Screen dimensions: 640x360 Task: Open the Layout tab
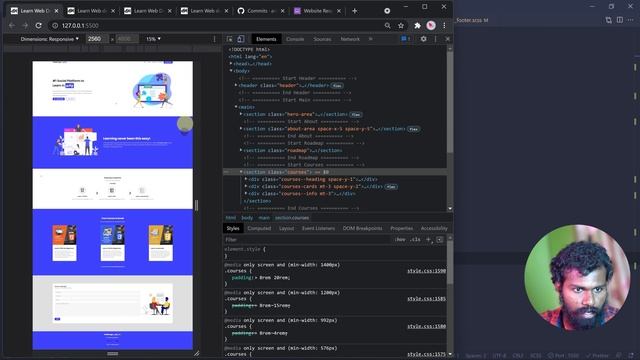[287, 229]
